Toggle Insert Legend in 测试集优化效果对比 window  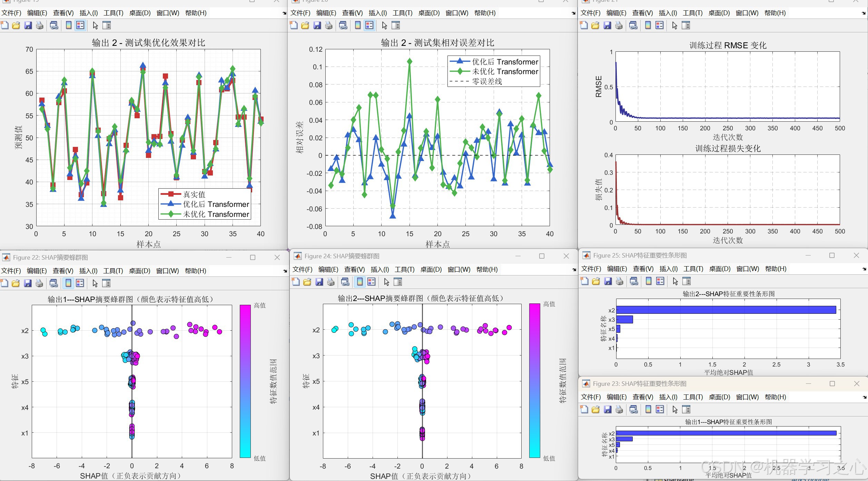(80, 26)
